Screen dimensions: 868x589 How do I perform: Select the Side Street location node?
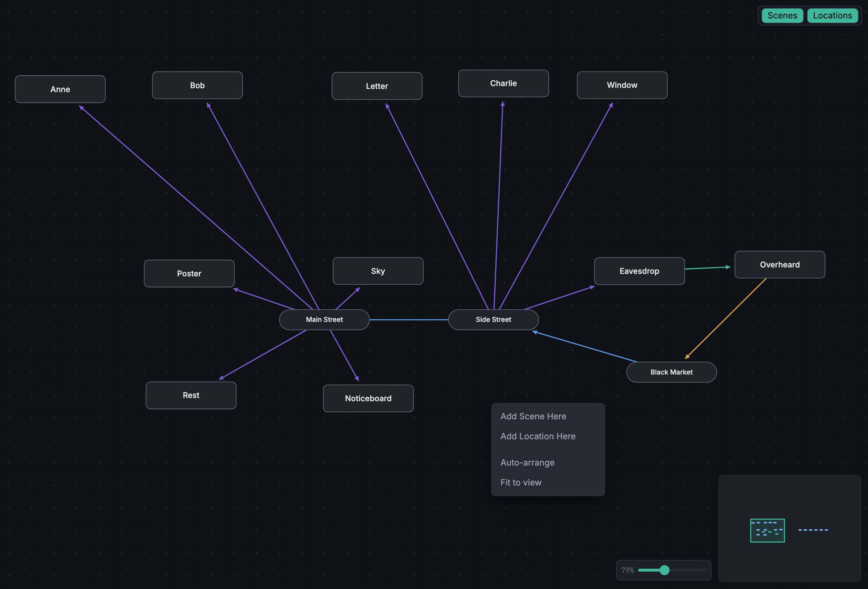click(x=493, y=320)
